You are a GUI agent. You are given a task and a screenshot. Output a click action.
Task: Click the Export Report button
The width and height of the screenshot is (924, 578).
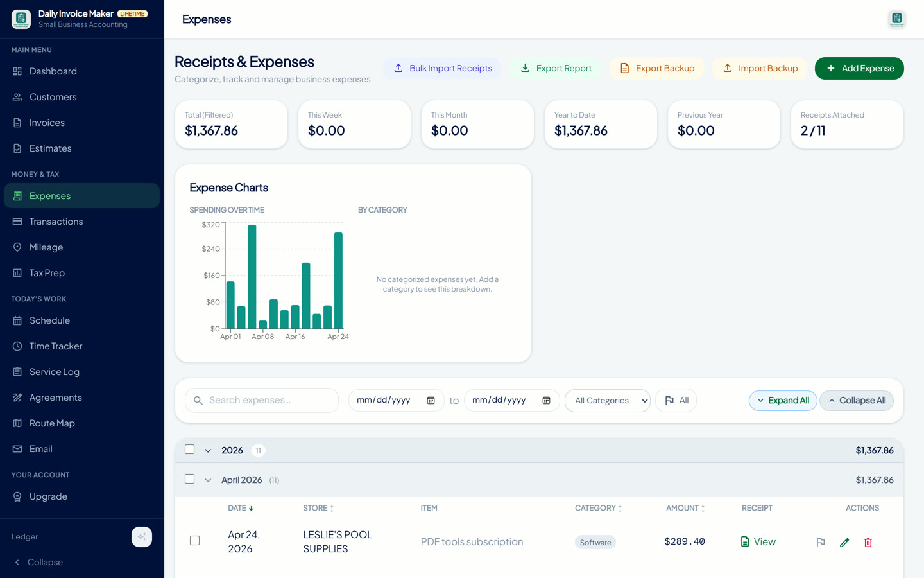pos(556,68)
